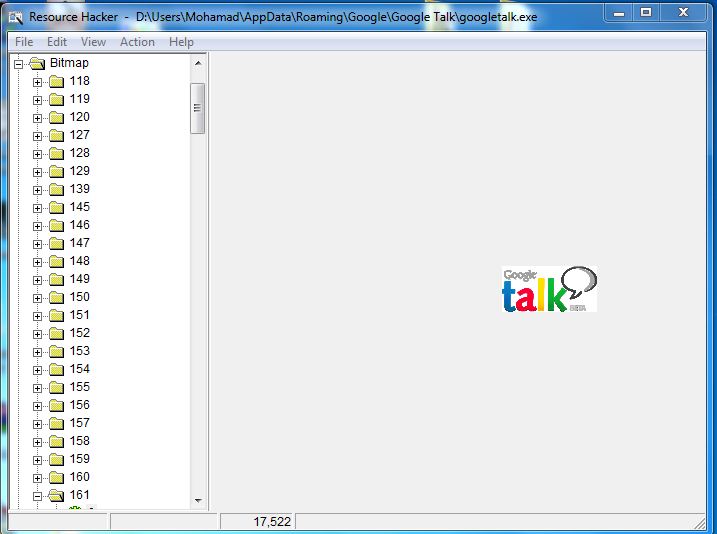
Task: Expand folder 120 in tree
Action: [37, 118]
